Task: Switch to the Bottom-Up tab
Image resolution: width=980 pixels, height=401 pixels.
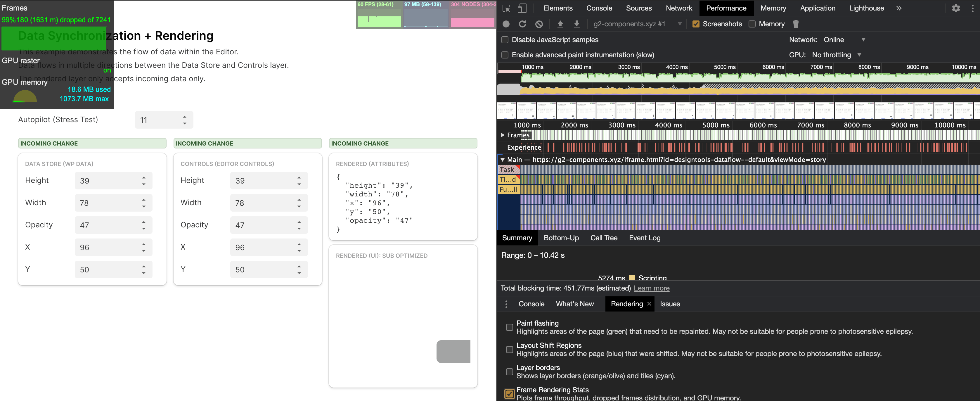Action: pyautogui.click(x=561, y=238)
